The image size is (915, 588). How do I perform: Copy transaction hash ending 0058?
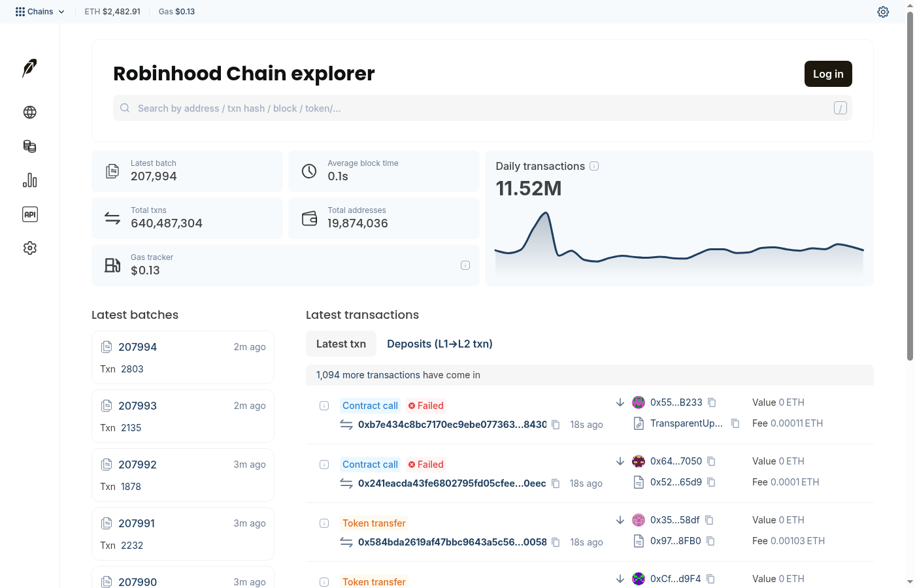[x=556, y=542]
